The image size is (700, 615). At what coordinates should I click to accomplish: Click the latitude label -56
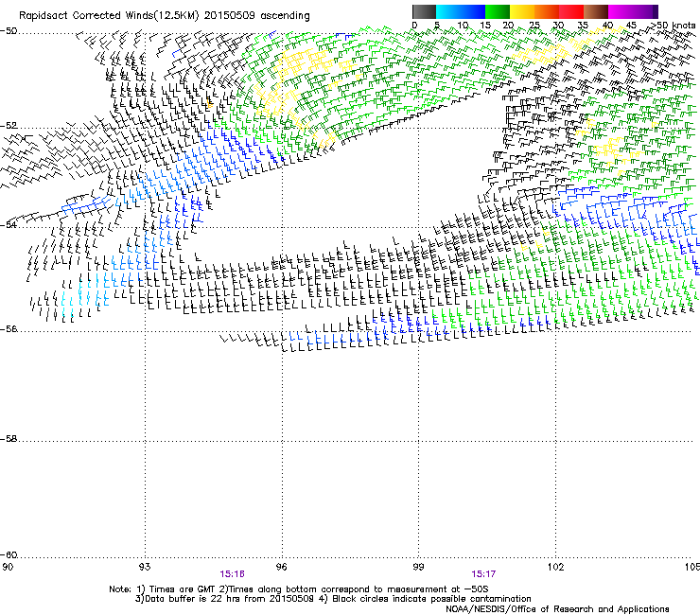[9, 329]
